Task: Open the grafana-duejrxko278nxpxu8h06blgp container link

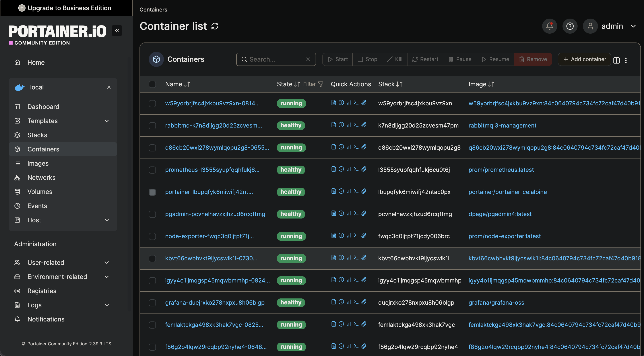Action: pyautogui.click(x=215, y=302)
